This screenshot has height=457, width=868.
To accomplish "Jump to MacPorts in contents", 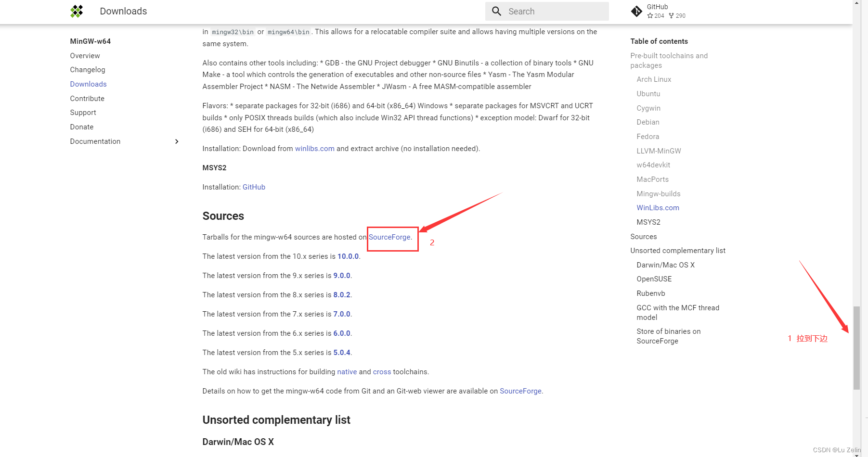I will coord(653,179).
